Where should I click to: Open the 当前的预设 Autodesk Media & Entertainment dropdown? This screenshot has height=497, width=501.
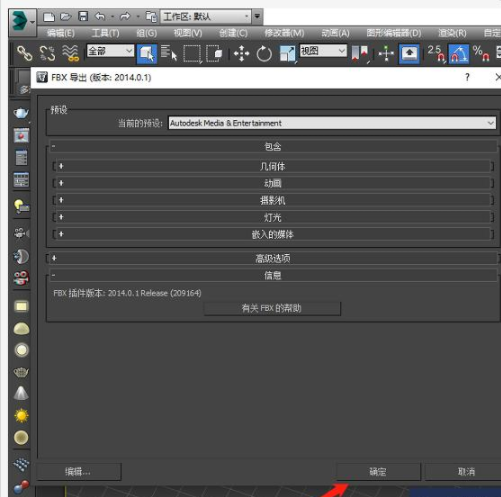332,123
